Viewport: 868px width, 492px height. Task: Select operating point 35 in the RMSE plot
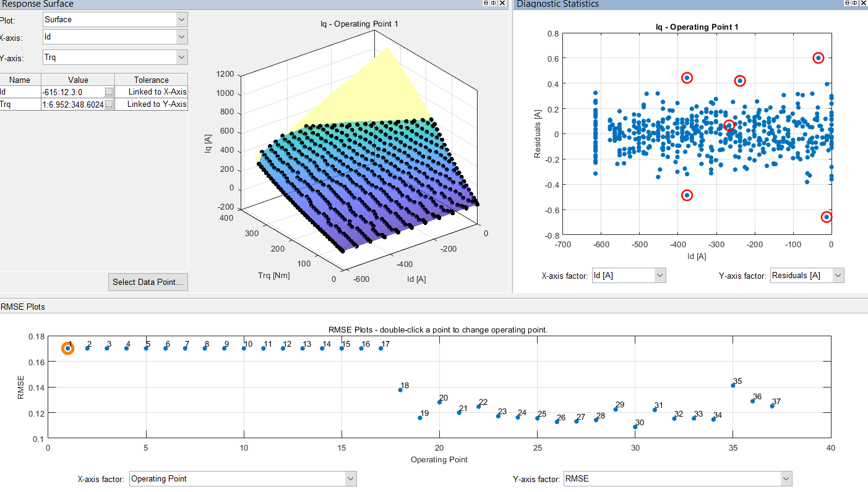[732, 386]
